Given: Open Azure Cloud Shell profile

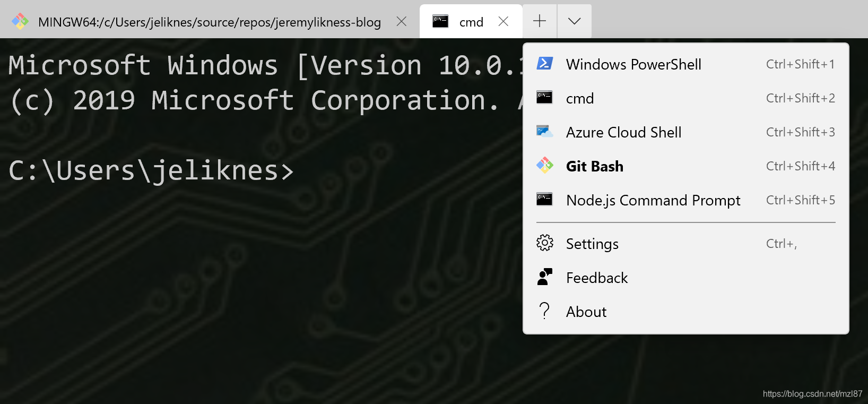Looking at the screenshot, I should point(686,132).
